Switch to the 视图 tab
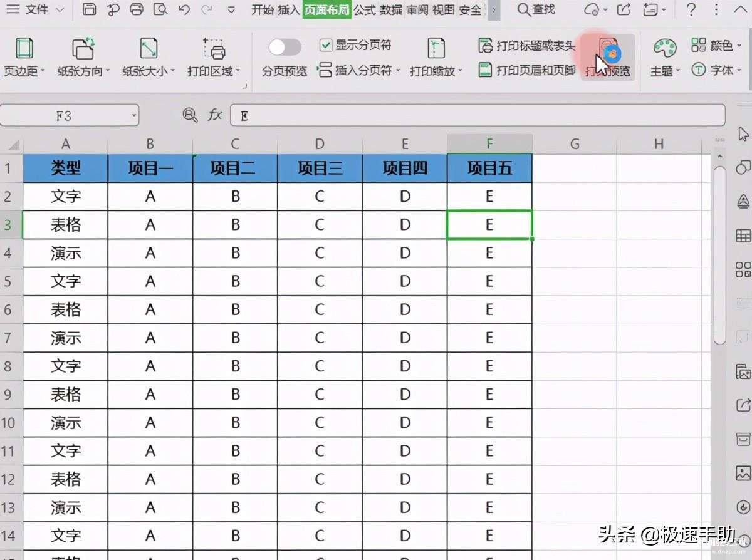 pos(444,10)
